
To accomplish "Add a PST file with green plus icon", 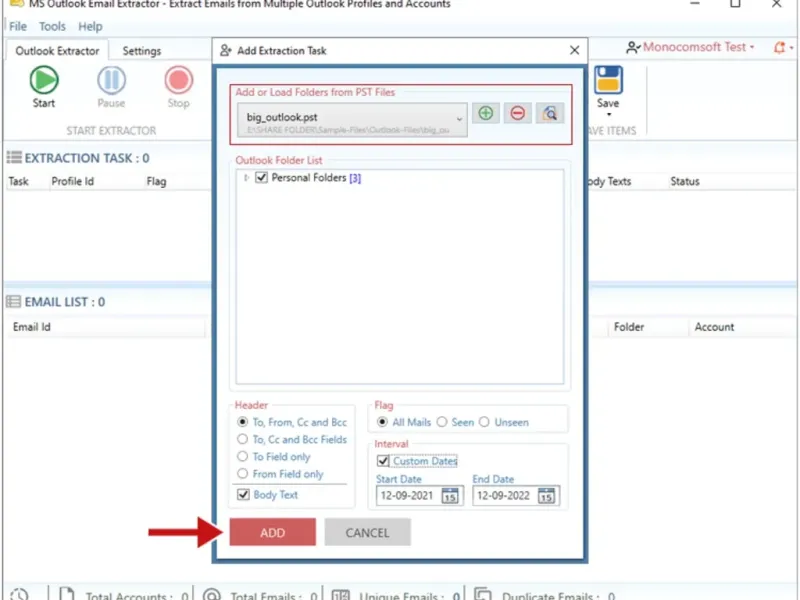I will 486,113.
